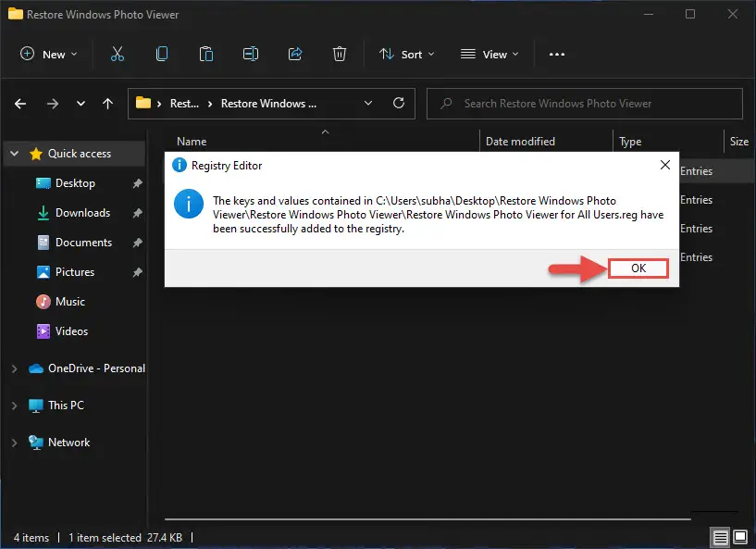Viewport: 756px width, 549px height.
Task: Click the chevron after Rest... in breadcrumb
Action: [x=210, y=104]
